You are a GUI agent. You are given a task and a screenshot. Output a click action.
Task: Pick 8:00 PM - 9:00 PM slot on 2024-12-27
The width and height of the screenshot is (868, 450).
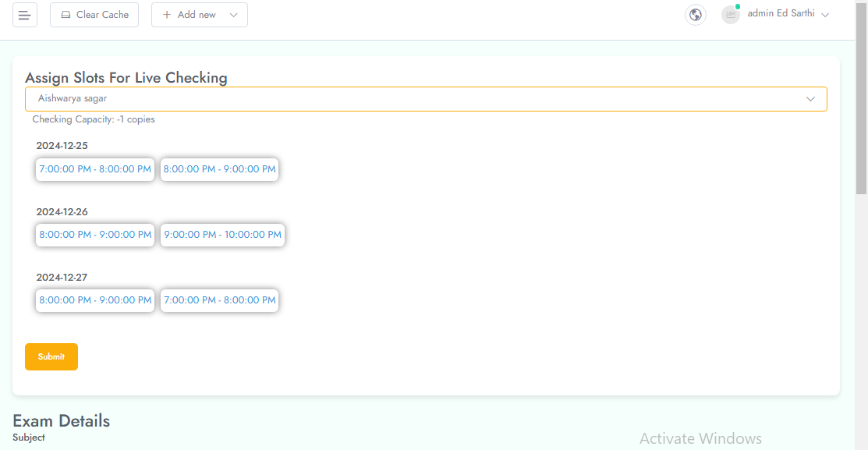95,300
